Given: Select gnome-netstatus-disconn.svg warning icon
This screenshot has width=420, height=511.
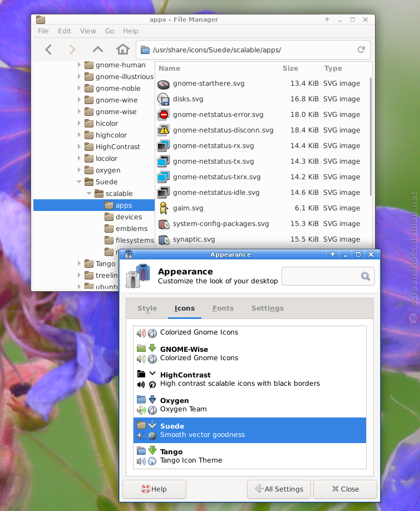Looking at the screenshot, I should [164, 130].
